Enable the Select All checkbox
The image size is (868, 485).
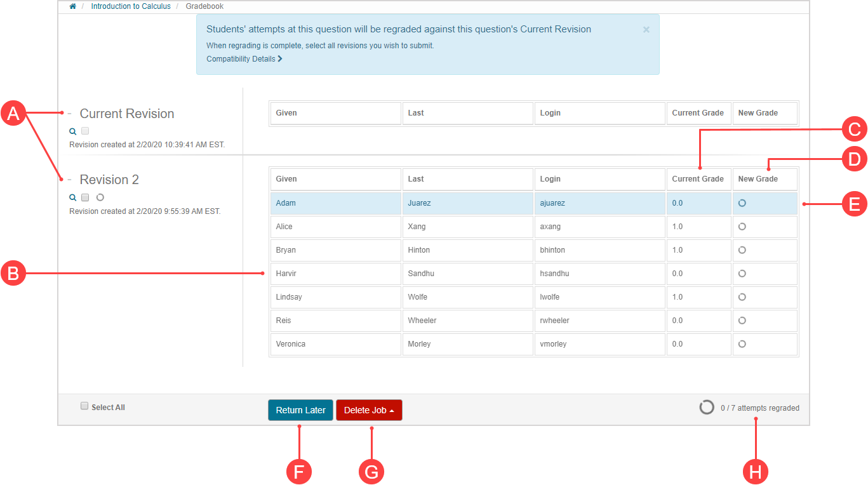[x=84, y=406]
